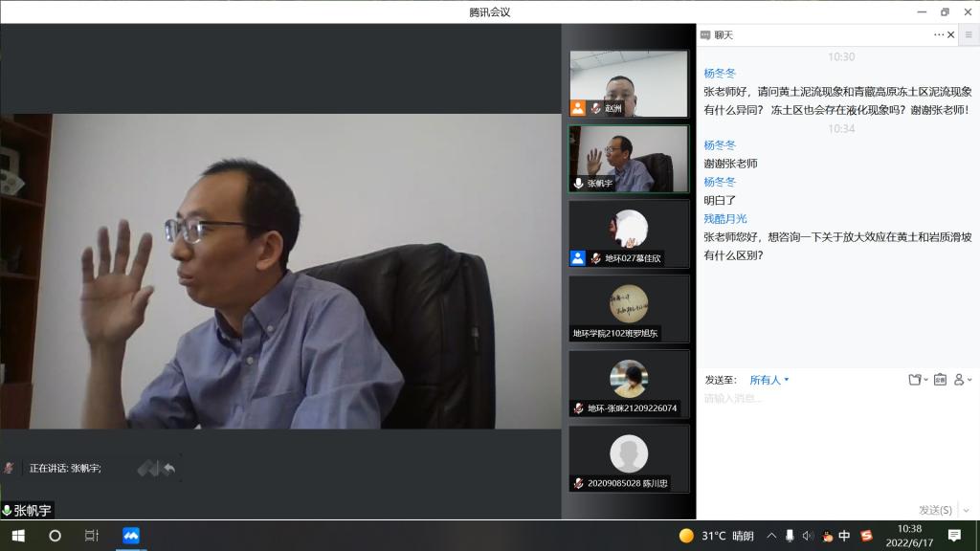The image size is (980, 551).
Task: Close the chat panel
Action: coord(950,34)
